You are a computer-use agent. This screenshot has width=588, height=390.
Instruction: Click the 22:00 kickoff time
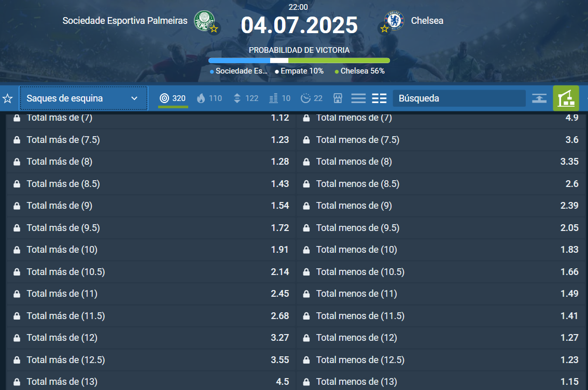(x=298, y=7)
